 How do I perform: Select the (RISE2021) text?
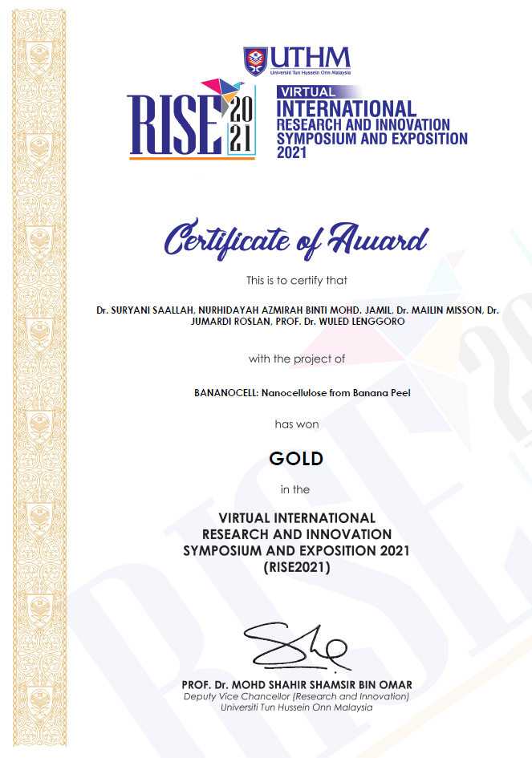296,567
